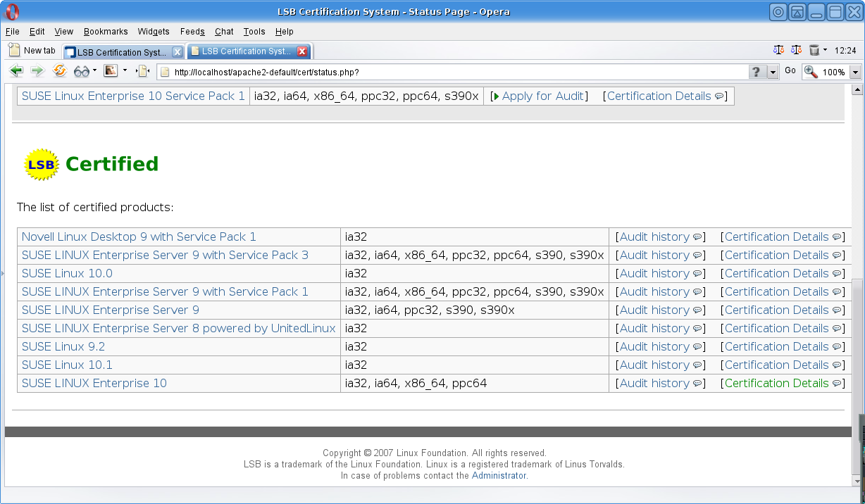Screen dimensions: 865x504
Task: Close the inactive tab with the blue X
Action: click(178, 52)
